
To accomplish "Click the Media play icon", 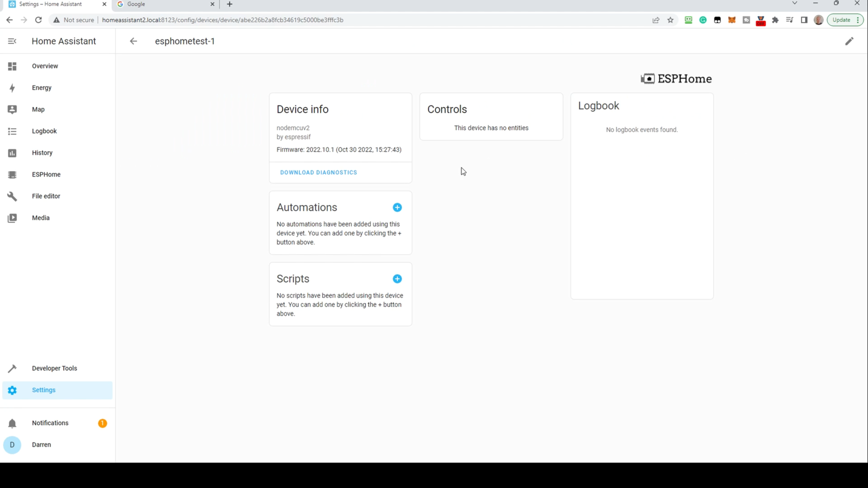I will coord(12,218).
